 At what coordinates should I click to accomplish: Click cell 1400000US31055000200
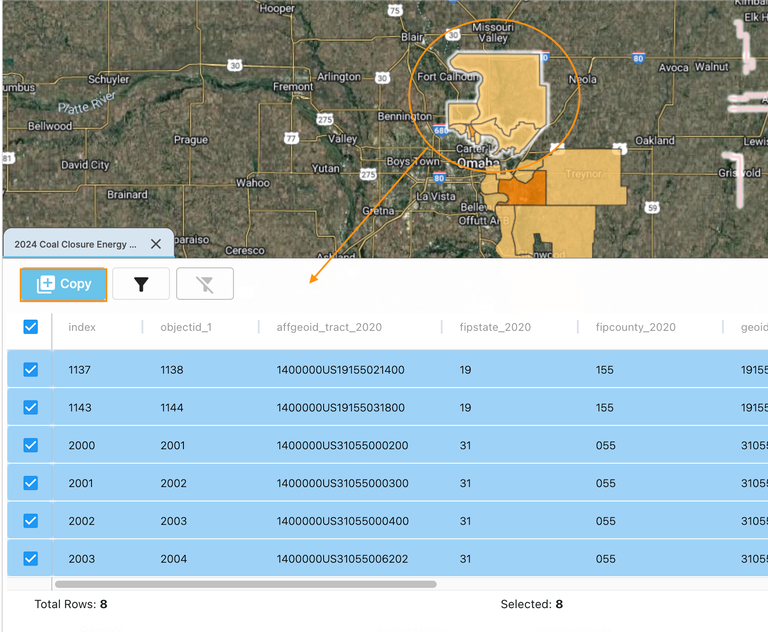pyautogui.click(x=342, y=446)
